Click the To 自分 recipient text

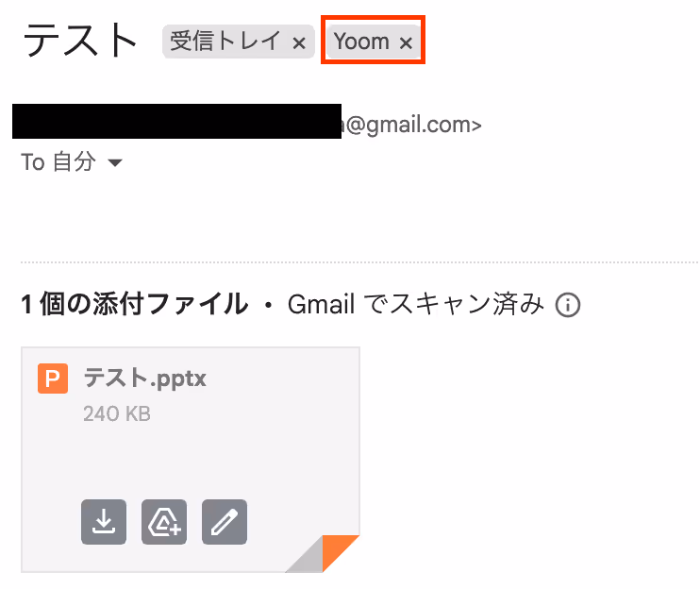58,161
